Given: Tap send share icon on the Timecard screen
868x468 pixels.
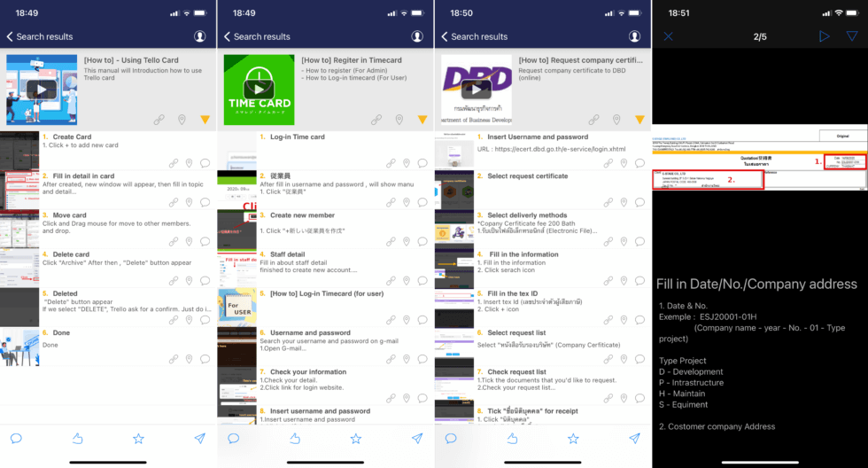Looking at the screenshot, I should [417, 439].
